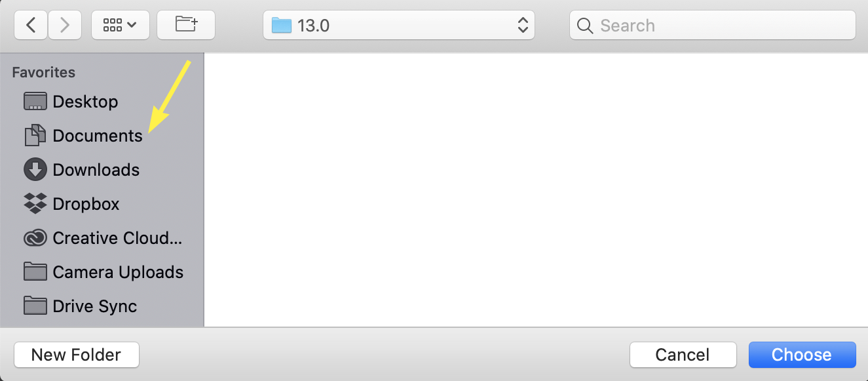The image size is (868, 381).
Task: Open the Camera Uploads folder
Action: click(x=102, y=272)
